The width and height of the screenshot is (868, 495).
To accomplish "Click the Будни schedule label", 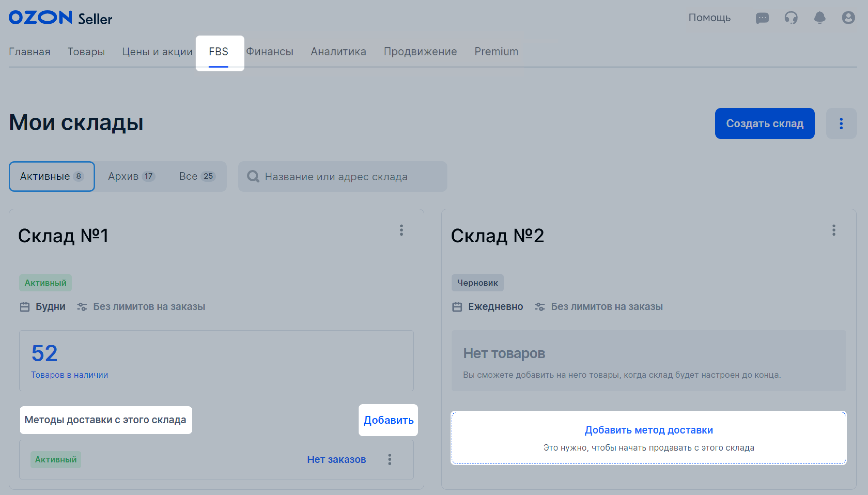I will (50, 307).
